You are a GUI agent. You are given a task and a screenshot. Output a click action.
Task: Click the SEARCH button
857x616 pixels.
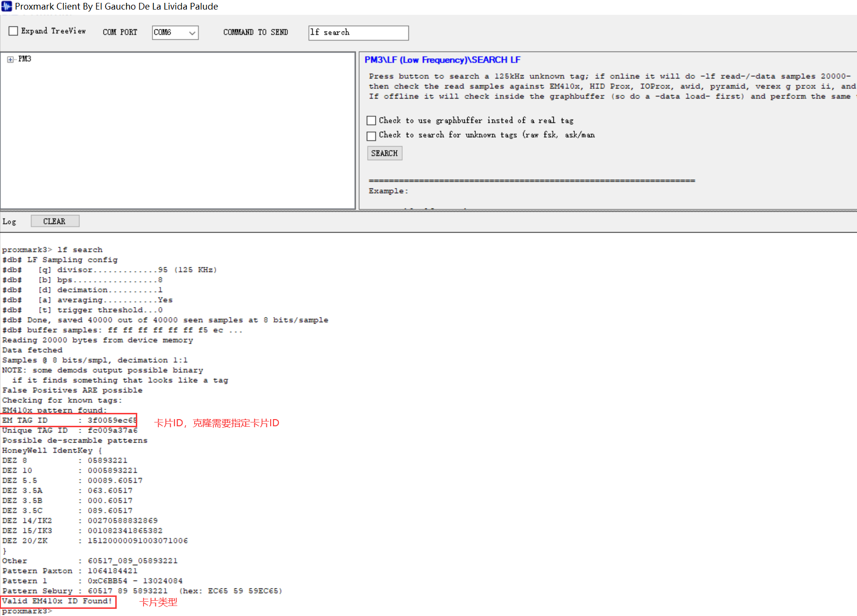385,153
